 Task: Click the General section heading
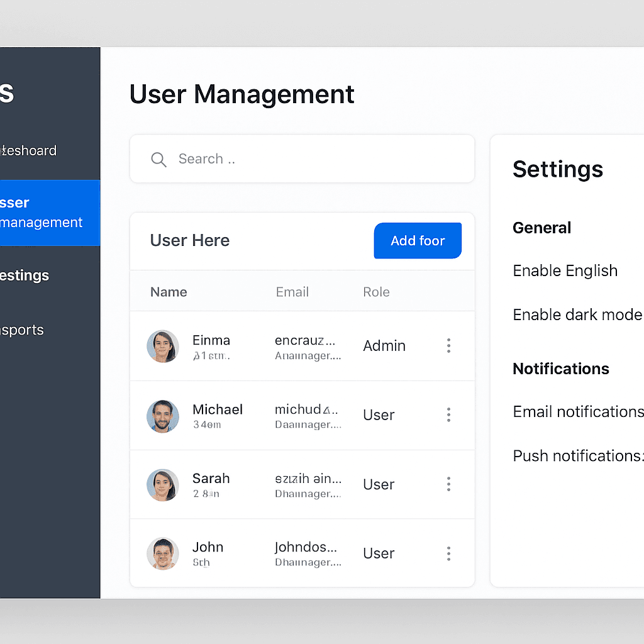click(541, 228)
